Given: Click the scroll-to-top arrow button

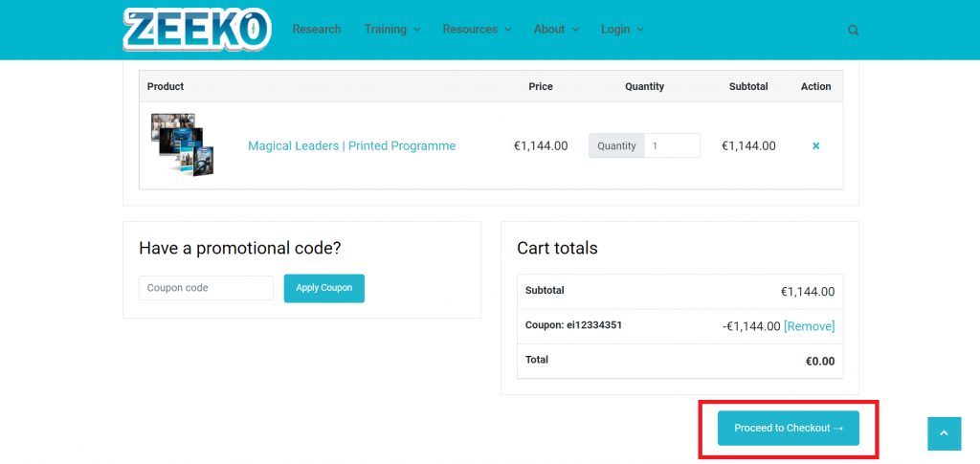Looking at the screenshot, I should [x=944, y=433].
